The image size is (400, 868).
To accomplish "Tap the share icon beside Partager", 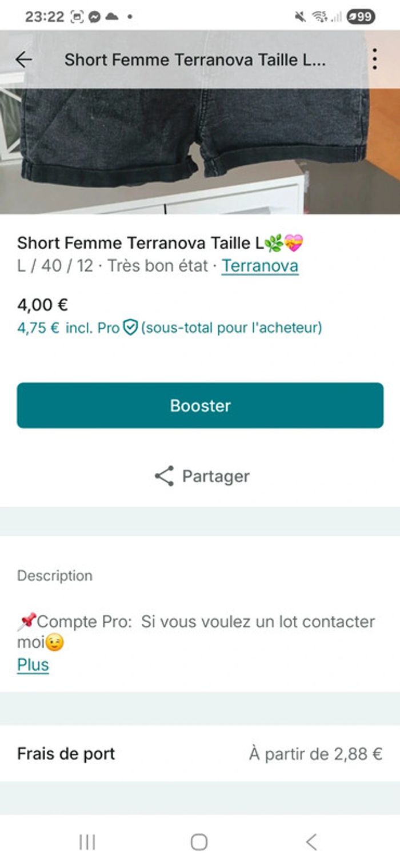I will coord(165,476).
